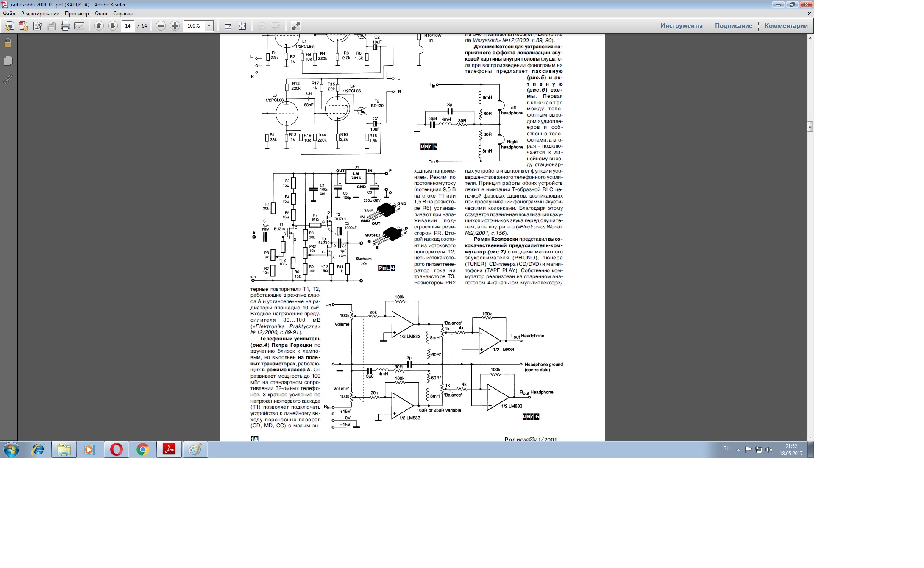The width and height of the screenshot is (924, 568).
Task: Expand hidden system tray icons arrow
Action: 738,450
